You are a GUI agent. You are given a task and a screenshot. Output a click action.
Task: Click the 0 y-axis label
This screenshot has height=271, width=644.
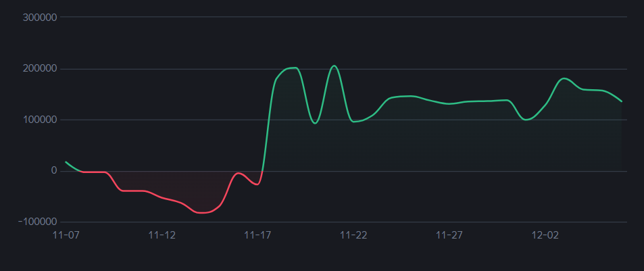coord(53,171)
